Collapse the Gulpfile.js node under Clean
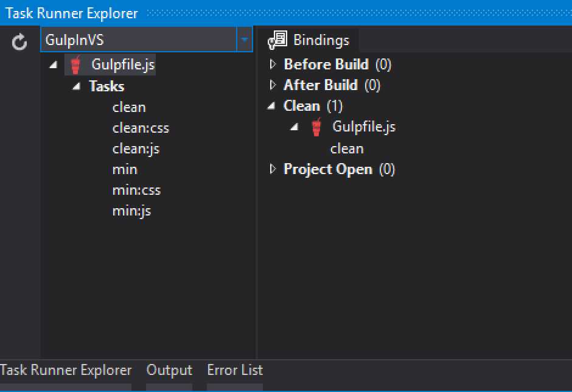This screenshot has height=392, width=572. [x=293, y=127]
